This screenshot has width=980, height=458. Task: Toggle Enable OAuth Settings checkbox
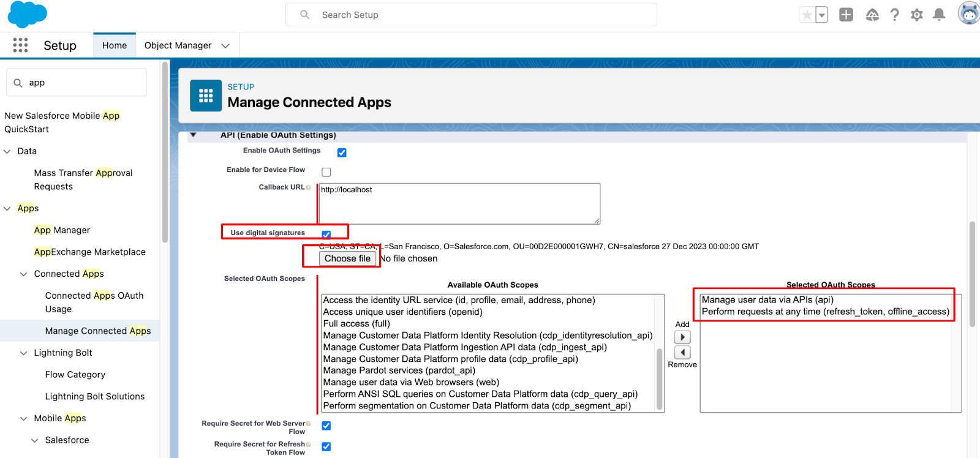tap(342, 152)
